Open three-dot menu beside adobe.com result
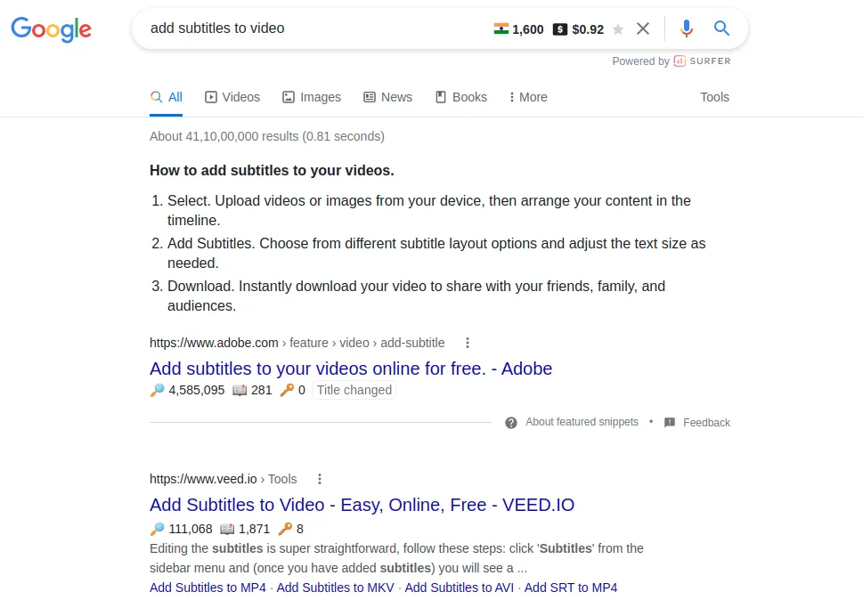The image size is (863, 616). click(x=468, y=343)
